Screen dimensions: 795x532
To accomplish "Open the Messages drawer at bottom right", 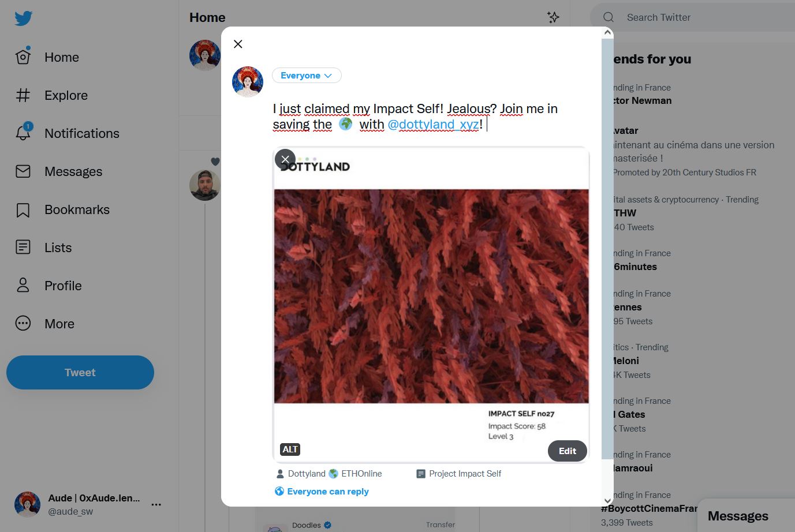I will tap(746, 516).
